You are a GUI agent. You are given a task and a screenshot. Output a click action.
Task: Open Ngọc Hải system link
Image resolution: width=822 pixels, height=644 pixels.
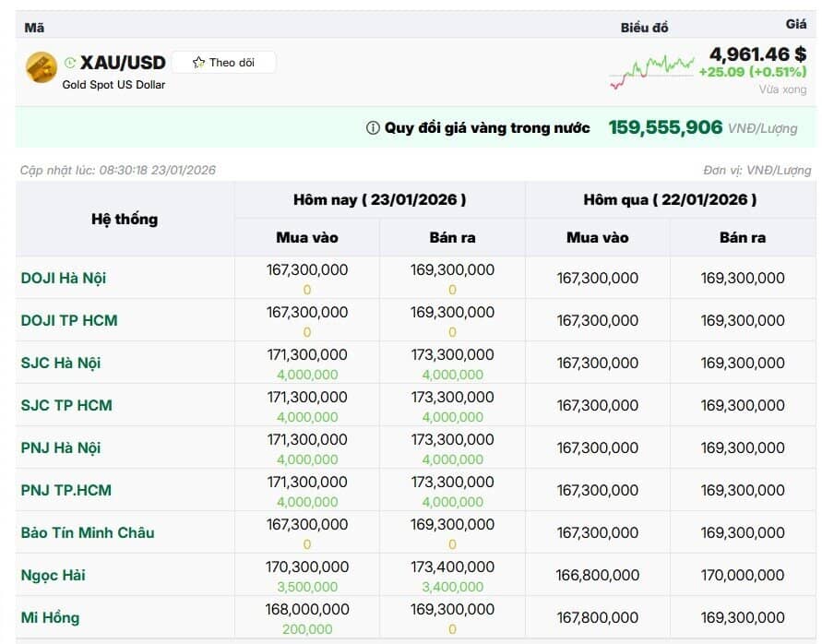pos(53,576)
